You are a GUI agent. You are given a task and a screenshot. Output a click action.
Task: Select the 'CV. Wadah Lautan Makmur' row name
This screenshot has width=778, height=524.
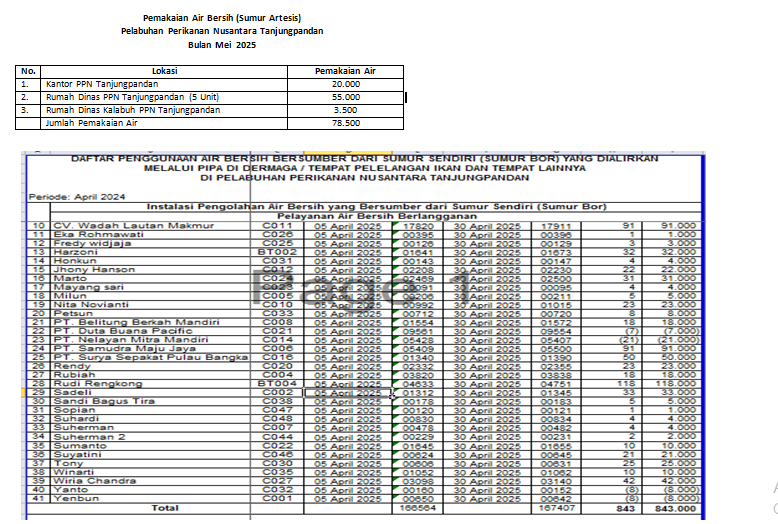(x=133, y=226)
